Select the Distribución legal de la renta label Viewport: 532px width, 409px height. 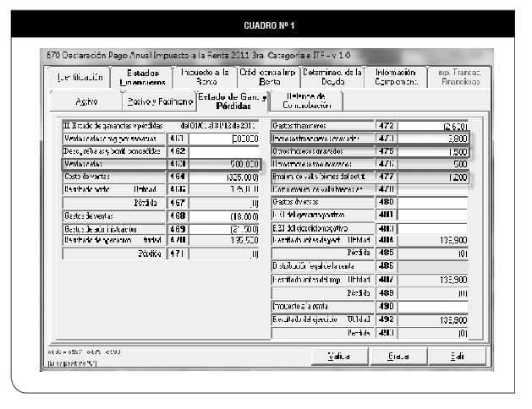tap(313, 266)
